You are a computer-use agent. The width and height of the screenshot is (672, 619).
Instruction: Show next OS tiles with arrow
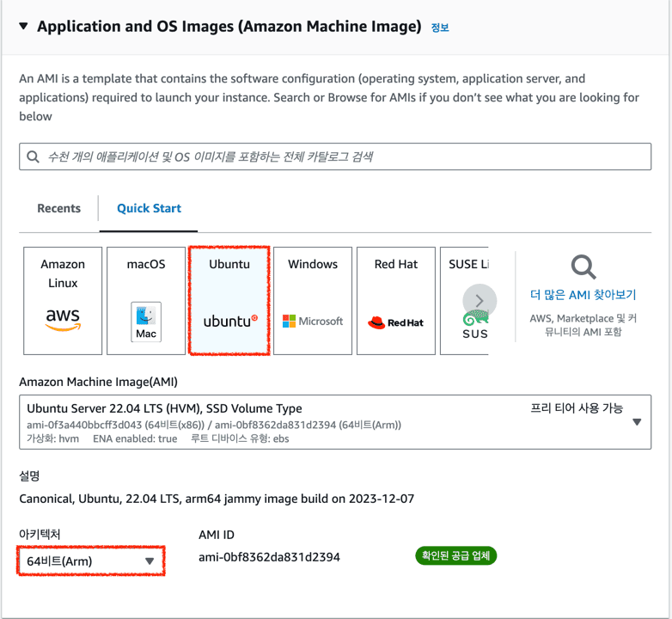[480, 301]
